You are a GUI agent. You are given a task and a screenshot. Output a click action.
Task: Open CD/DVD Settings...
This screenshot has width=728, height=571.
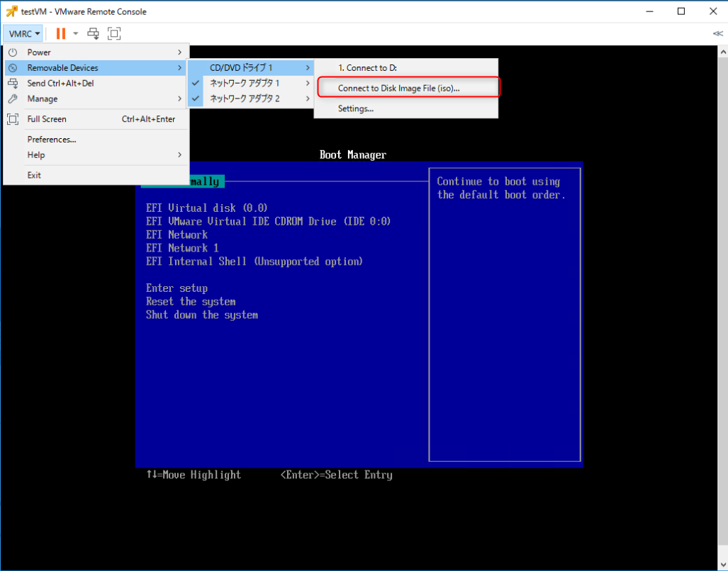406,108
